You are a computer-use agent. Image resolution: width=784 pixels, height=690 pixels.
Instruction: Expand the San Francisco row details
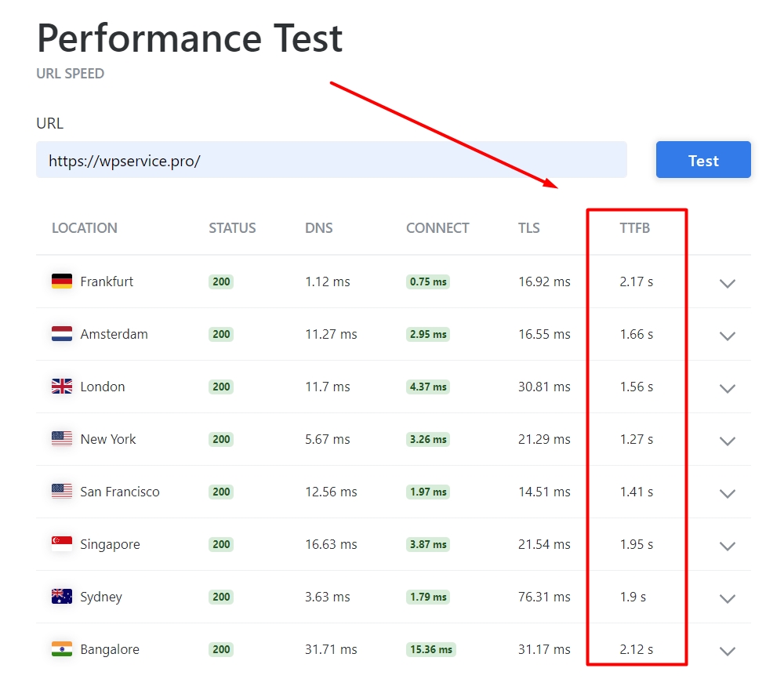[727, 493]
